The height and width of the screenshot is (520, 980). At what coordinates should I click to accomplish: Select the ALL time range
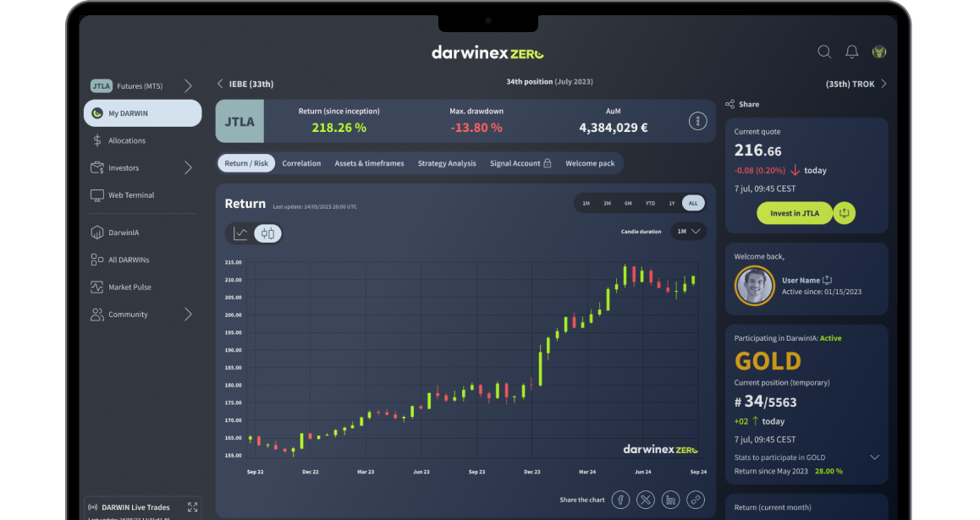(693, 204)
